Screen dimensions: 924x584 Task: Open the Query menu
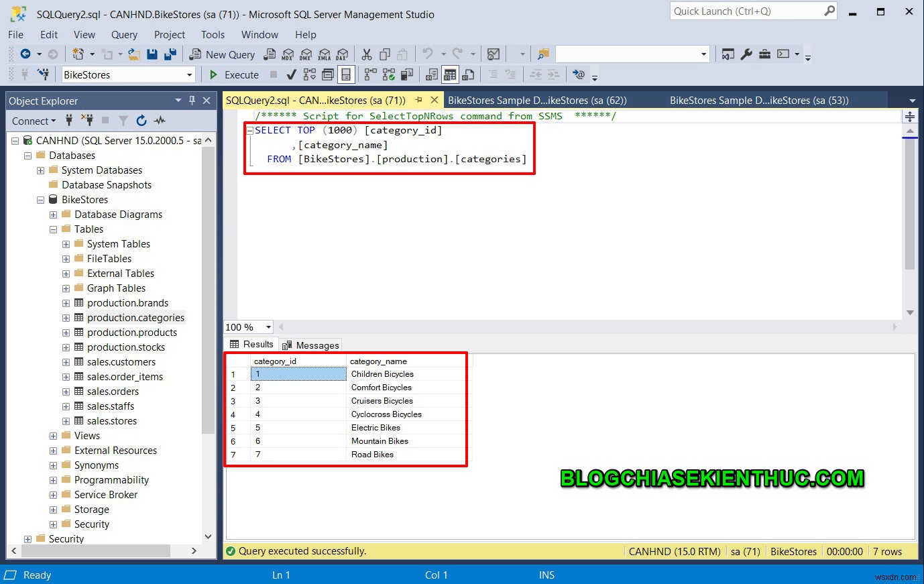pos(124,34)
